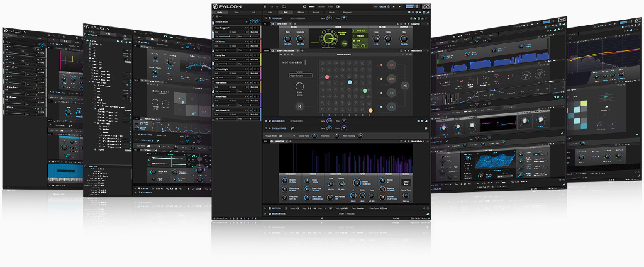This screenshot has height=267, width=644.
Task: Click the Tape Echo Mix knob
Action: coord(404,38)
